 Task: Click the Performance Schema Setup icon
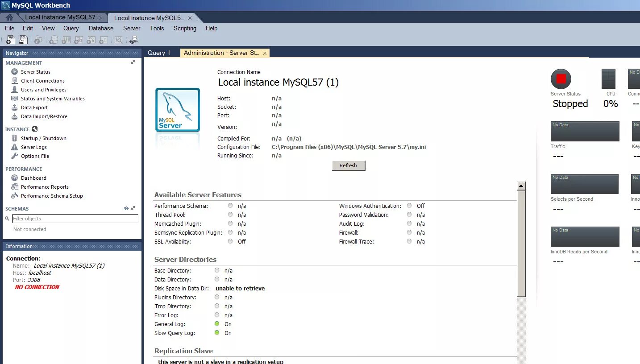(15, 196)
